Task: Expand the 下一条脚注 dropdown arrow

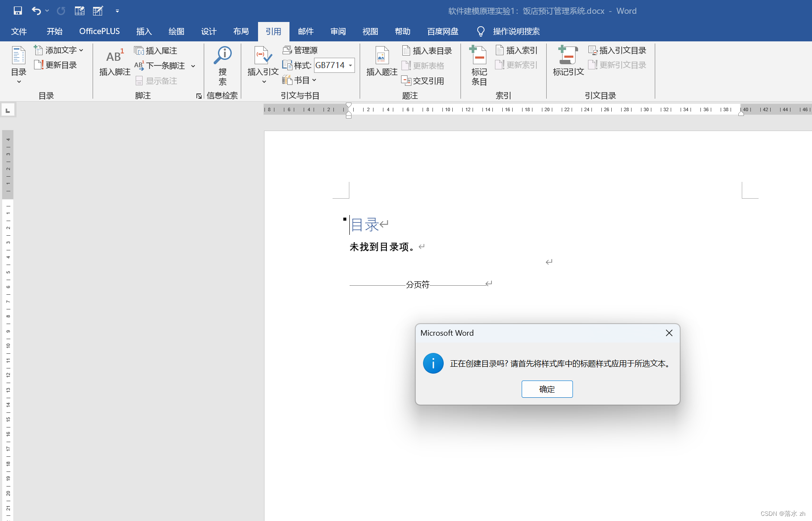Action: pos(193,66)
